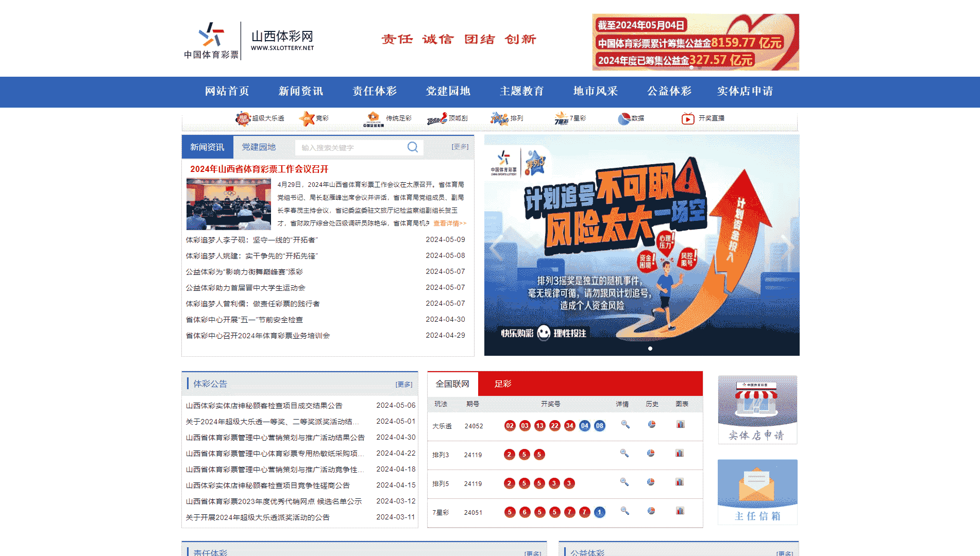
Task: View 大乐透 history pie chart icon
Action: coord(651,424)
